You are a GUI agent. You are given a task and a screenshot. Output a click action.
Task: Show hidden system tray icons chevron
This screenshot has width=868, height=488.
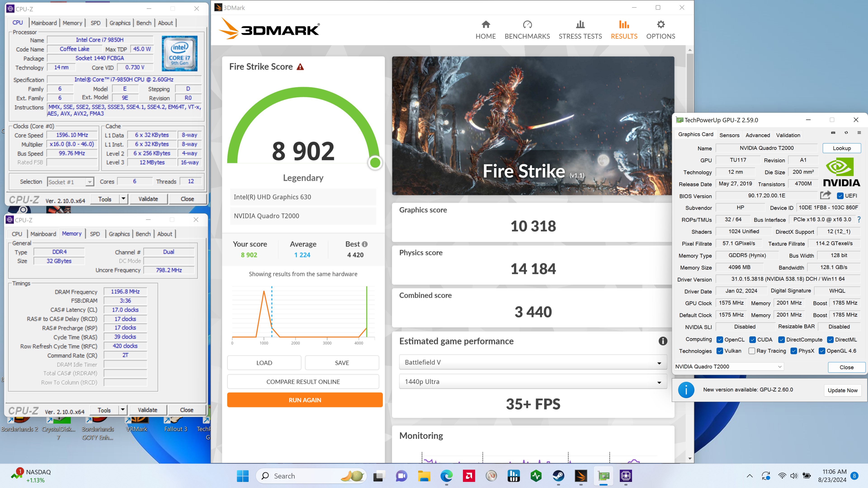pyautogui.click(x=749, y=476)
